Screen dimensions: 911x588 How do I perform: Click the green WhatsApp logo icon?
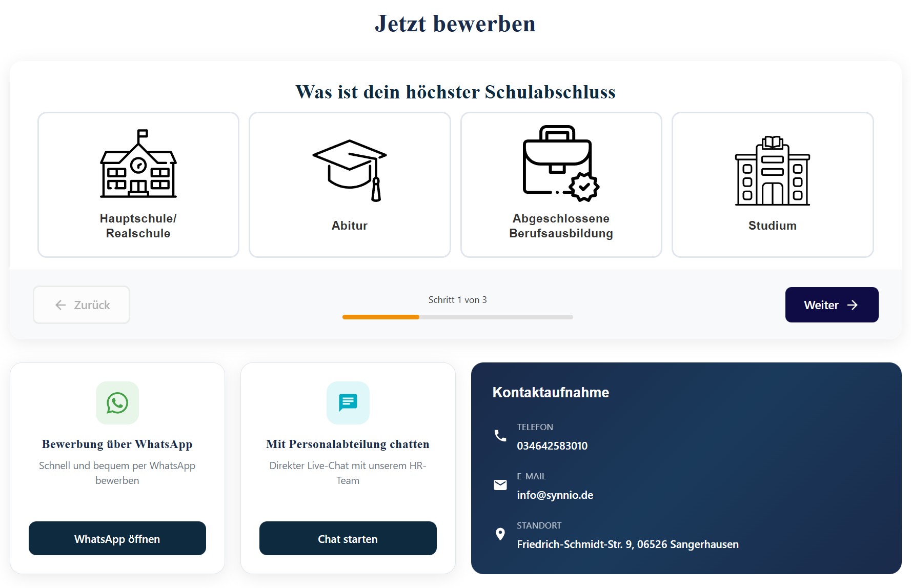117,403
